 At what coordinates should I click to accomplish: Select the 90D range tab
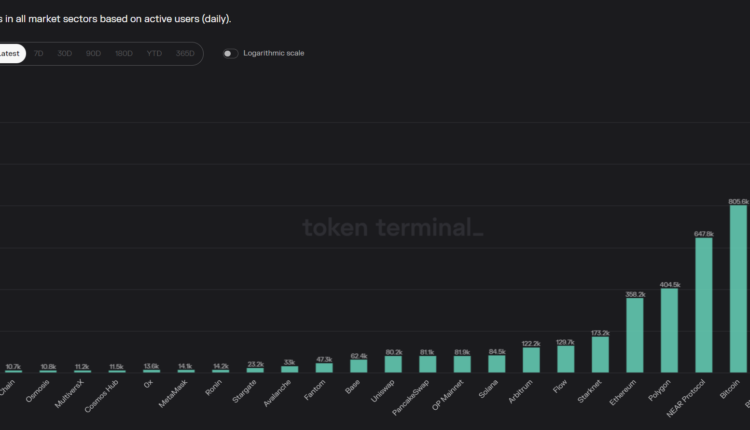point(94,53)
